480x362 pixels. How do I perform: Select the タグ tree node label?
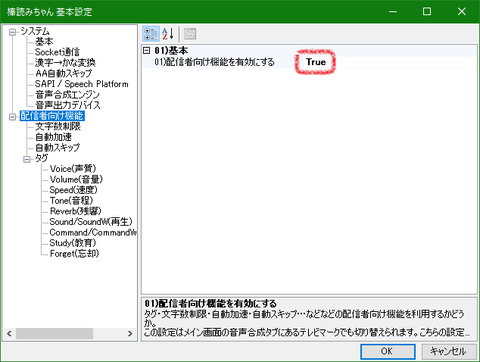(x=42, y=158)
